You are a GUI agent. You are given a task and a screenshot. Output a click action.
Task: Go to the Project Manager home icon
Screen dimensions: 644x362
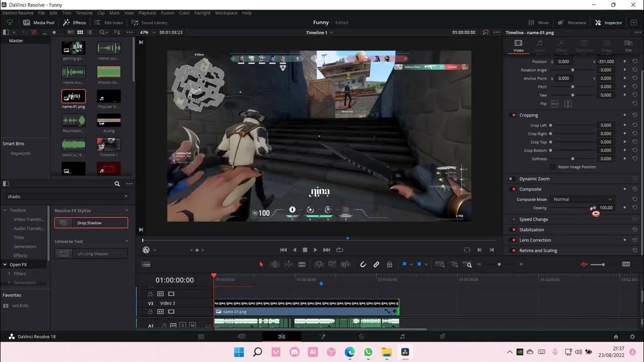pos(616,337)
